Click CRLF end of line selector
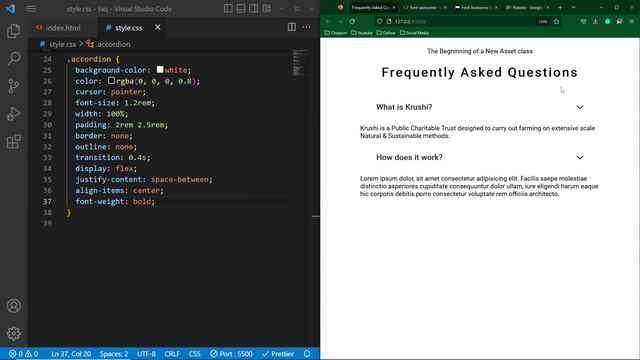Image resolution: width=640 pixels, height=360 pixels. tap(172, 354)
